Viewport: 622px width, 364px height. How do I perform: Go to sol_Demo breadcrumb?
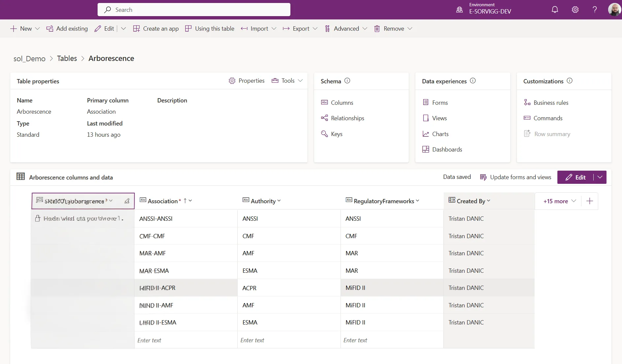[29, 58]
